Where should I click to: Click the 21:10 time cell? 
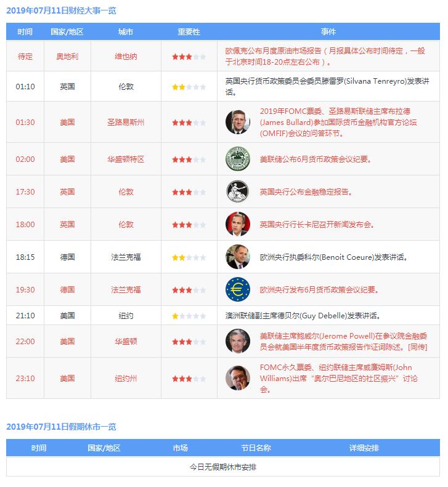click(25, 316)
